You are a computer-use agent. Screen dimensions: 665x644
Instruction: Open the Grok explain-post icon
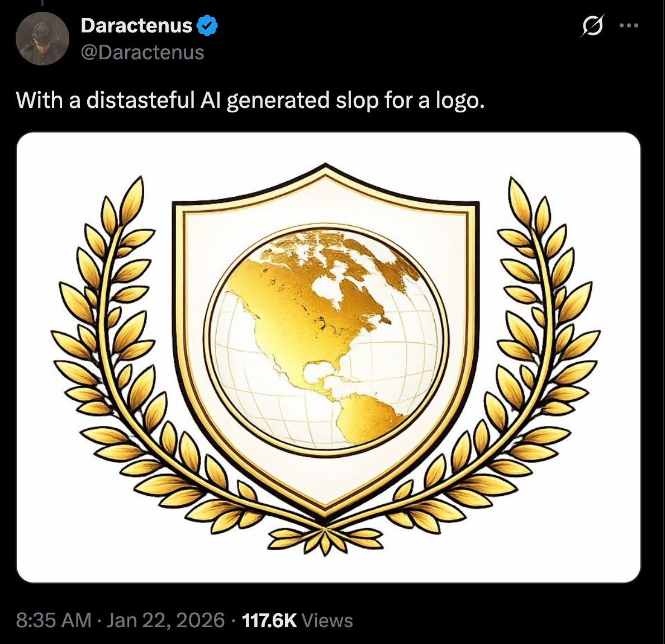[592, 26]
